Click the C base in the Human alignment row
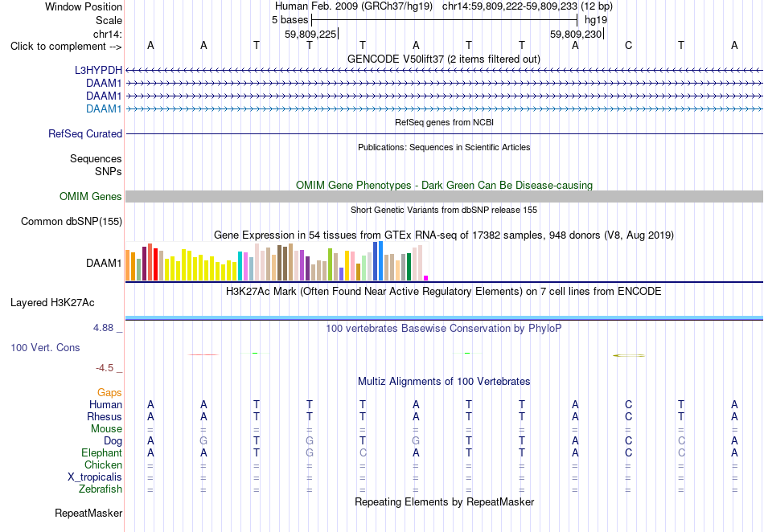The image size is (764, 532). [x=628, y=404]
